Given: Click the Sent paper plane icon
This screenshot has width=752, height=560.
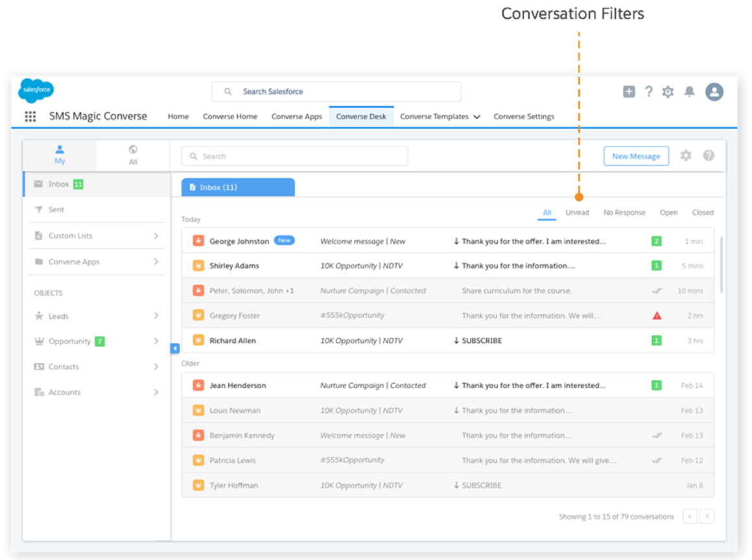Looking at the screenshot, I should click(x=39, y=209).
